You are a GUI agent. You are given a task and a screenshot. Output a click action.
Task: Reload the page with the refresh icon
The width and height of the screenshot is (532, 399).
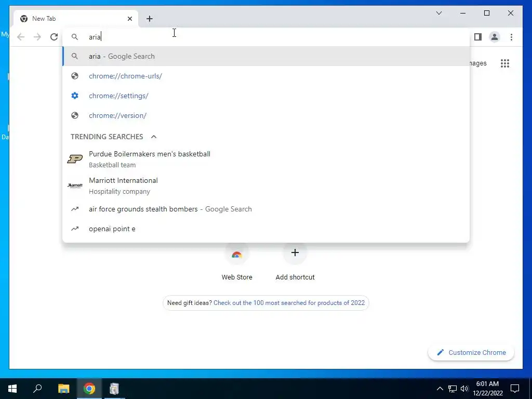(x=54, y=37)
